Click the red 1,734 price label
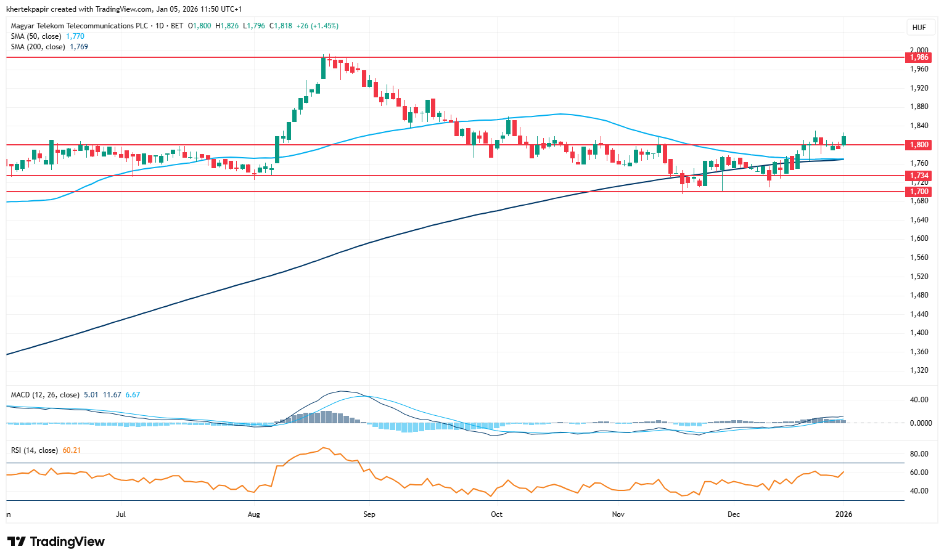 point(919,176)
